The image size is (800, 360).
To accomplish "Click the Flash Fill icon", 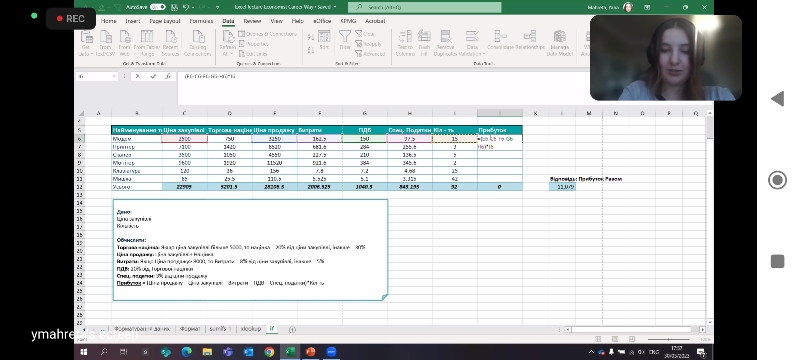I will 424,43.
